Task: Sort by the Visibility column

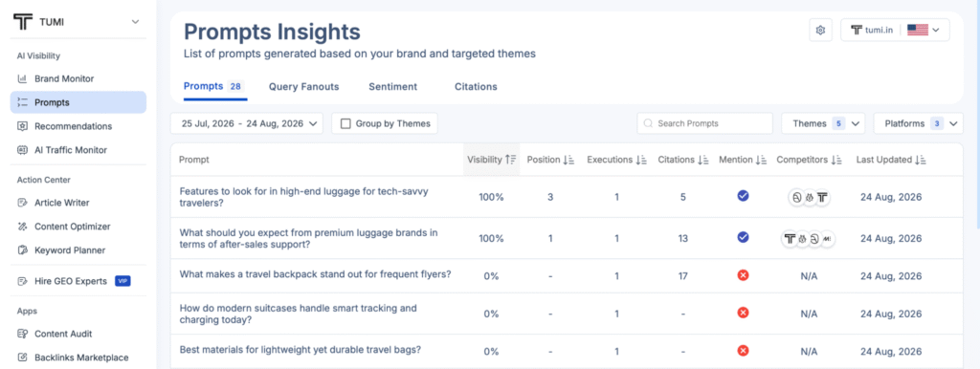Action: pyautogui.click(x=491, y=160)
